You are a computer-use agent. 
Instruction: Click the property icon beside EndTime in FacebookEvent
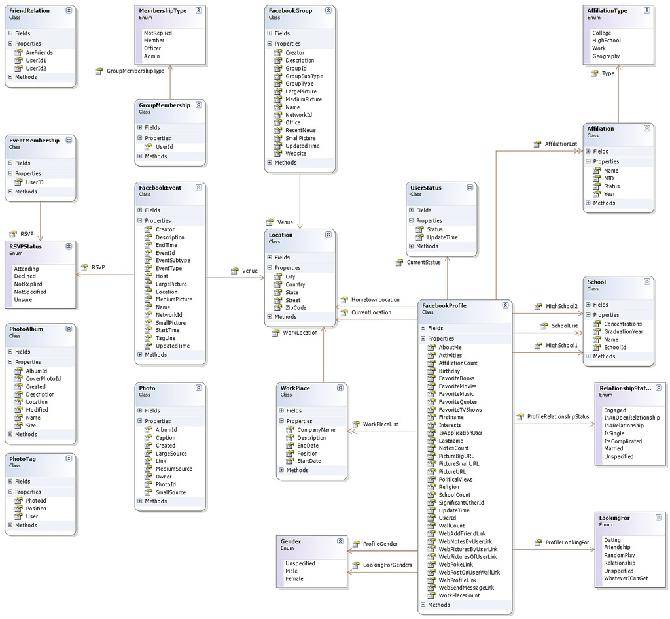(x=148, y=245)
